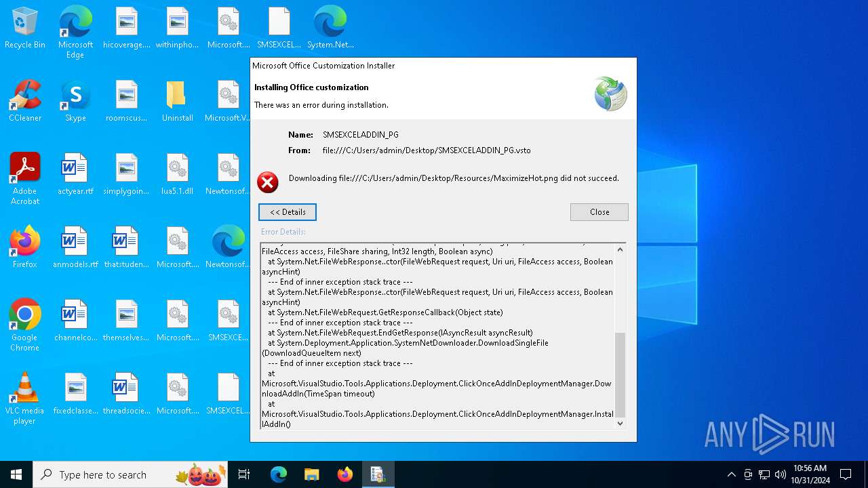Screen dimensions: 868x488
Task: Launch Google Chrome desktop shortcut
Action: click(x=25, y=325)
